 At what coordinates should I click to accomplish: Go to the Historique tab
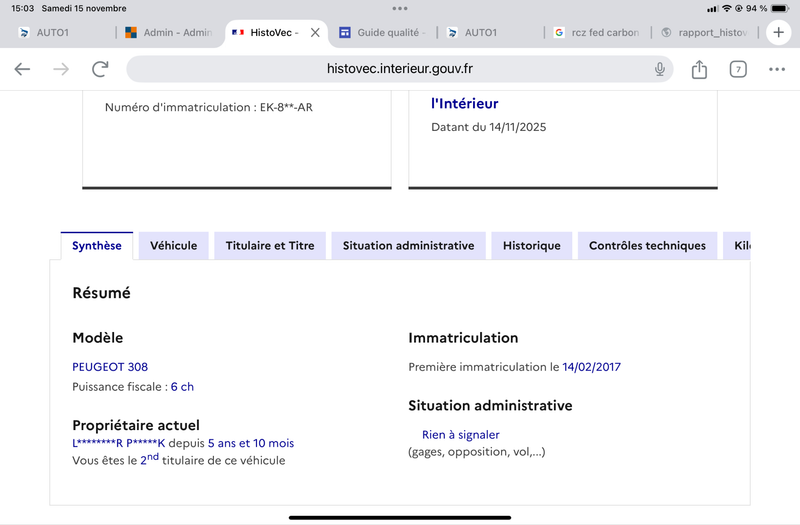pyautogui.click(x=532, y=245)
